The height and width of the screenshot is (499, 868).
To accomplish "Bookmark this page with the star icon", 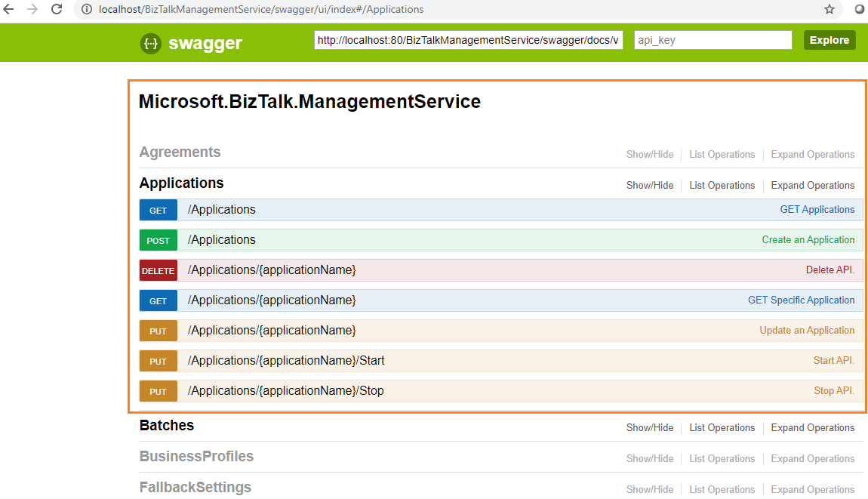I will tap(829, 9).
